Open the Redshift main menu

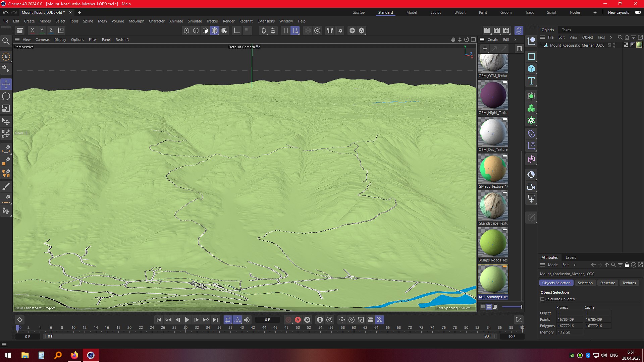[x=246, y=21]
